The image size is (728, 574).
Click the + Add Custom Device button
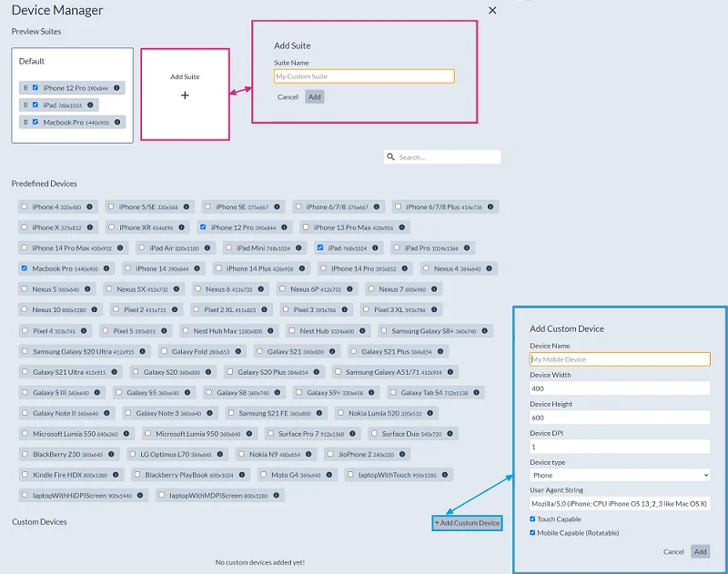click(x=467, y=523)
